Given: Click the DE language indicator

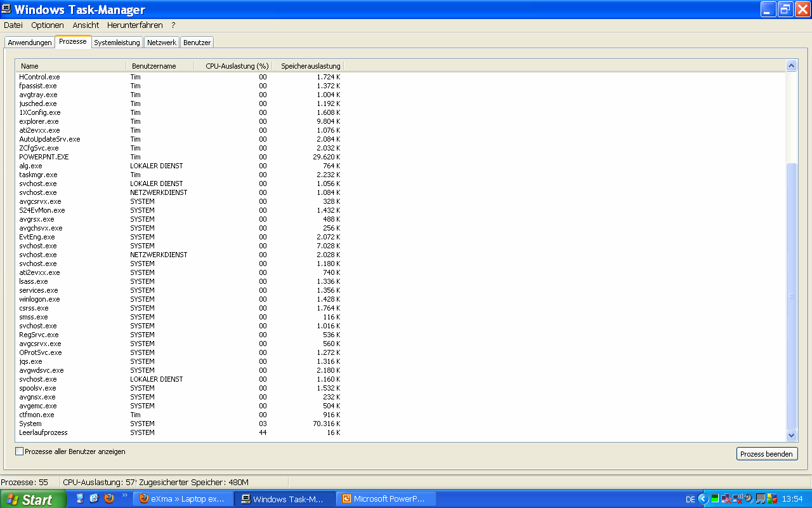Looking at the screenshot, I should click(690, 500).
